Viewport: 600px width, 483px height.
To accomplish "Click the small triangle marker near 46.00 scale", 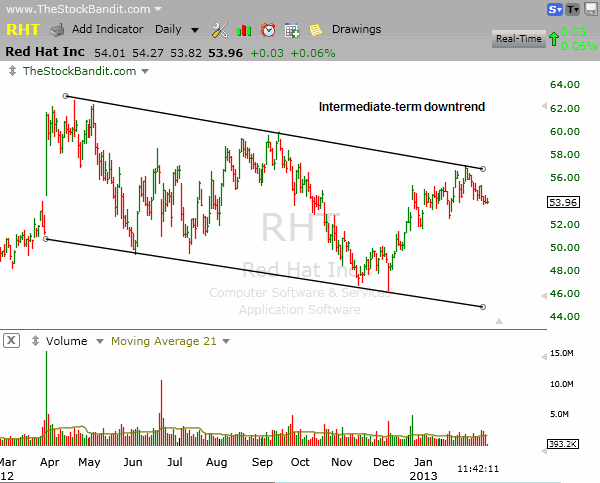I will click(x=544, y=296).
